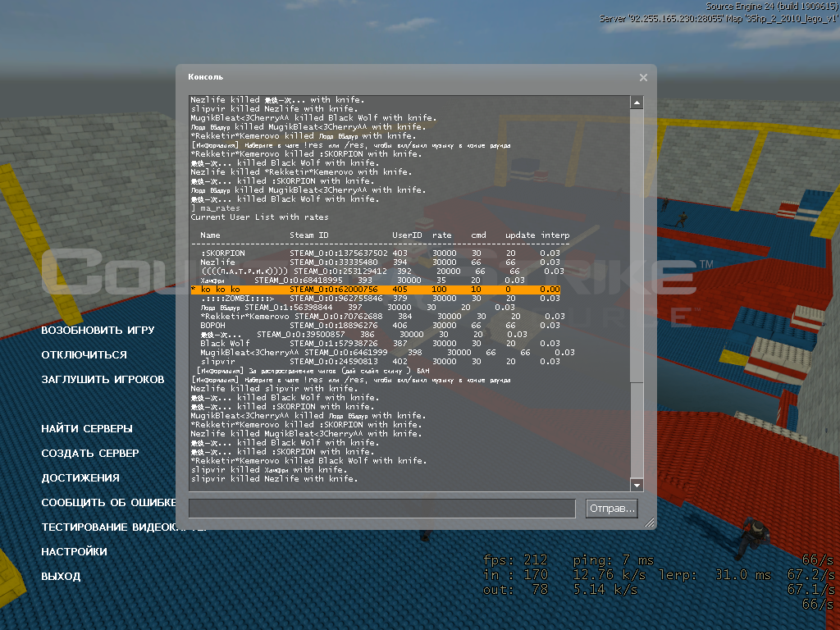
Task: Open Достижения menu item
Action: pyautogui.click(x=80, y=478)
